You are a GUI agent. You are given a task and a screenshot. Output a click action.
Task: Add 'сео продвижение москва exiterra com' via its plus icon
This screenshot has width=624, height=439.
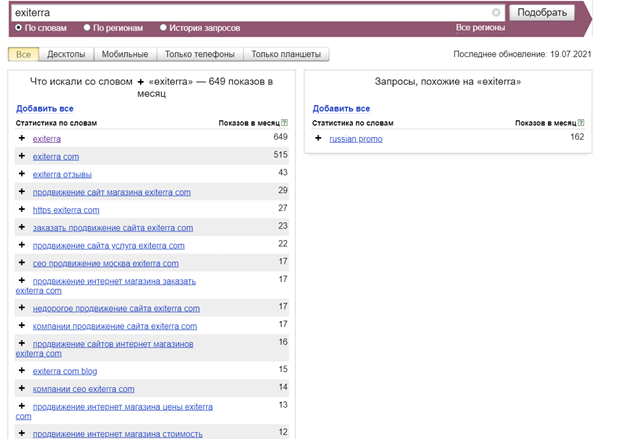(22, 263)
